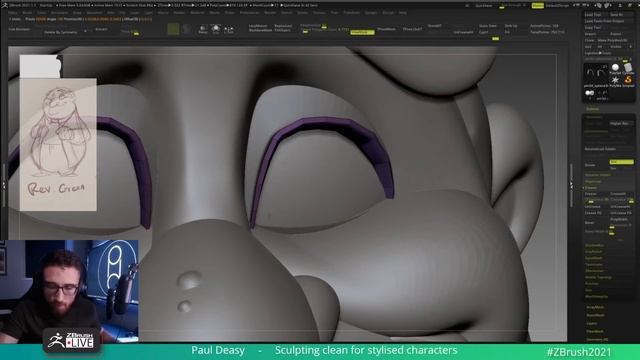Expand the ArrayMesh section
640x360 pixels.
(595, 307)
